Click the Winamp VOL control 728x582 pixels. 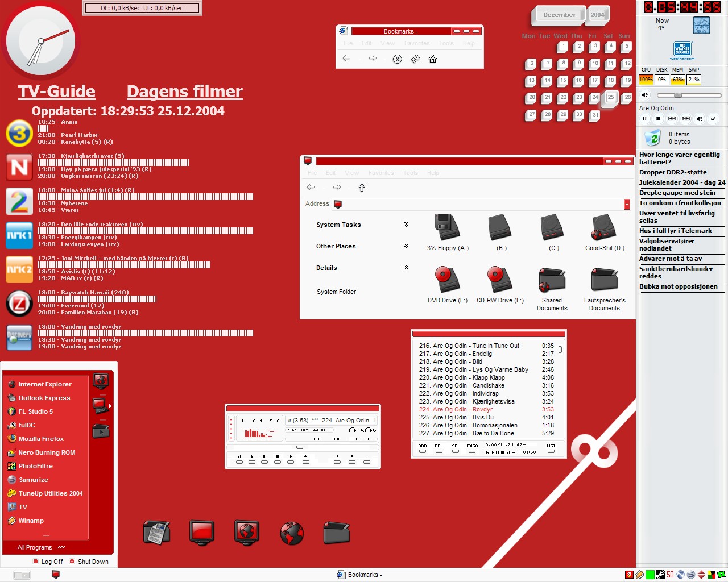tap(317, 439)
